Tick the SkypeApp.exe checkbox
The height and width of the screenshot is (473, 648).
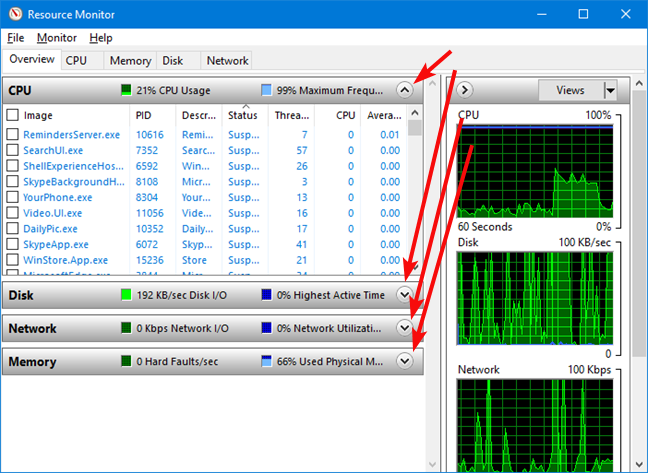(x=13, y=243)
